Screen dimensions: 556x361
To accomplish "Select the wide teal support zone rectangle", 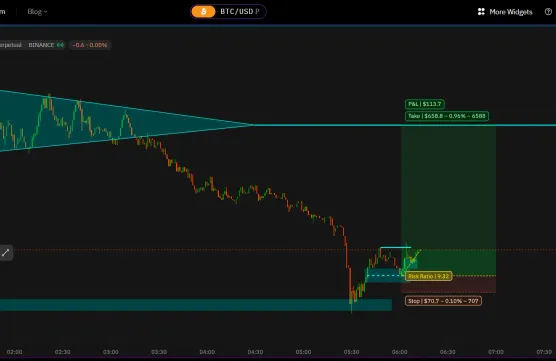I will pos(196,305).
